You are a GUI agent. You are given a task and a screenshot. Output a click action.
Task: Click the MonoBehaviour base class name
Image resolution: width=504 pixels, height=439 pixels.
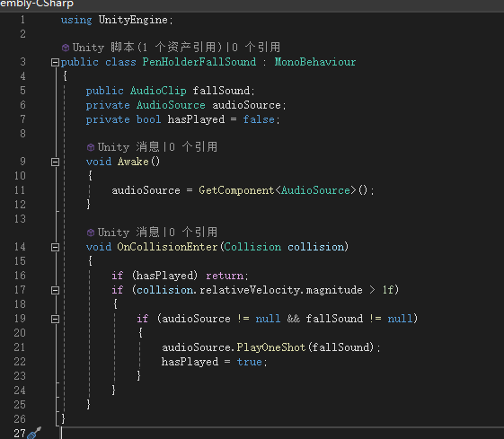315,62
